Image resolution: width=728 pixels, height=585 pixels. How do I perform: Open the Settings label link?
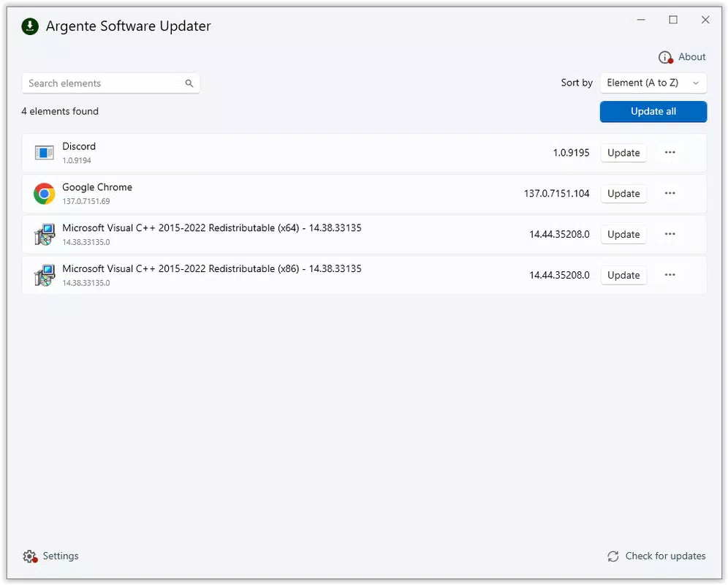click(61, 556)
